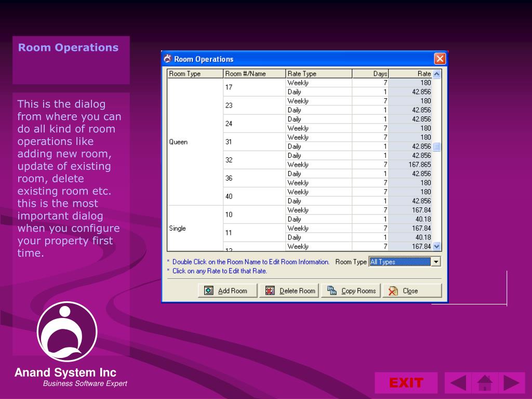Click the Add Room button
Image resolution: width=532 pixels, height=399 pixels.
228,291
